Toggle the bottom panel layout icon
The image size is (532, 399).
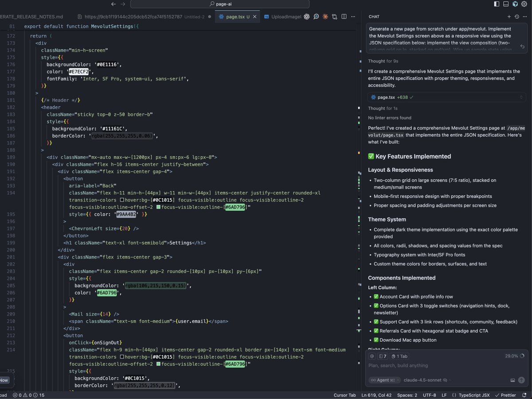click(506, 4)
